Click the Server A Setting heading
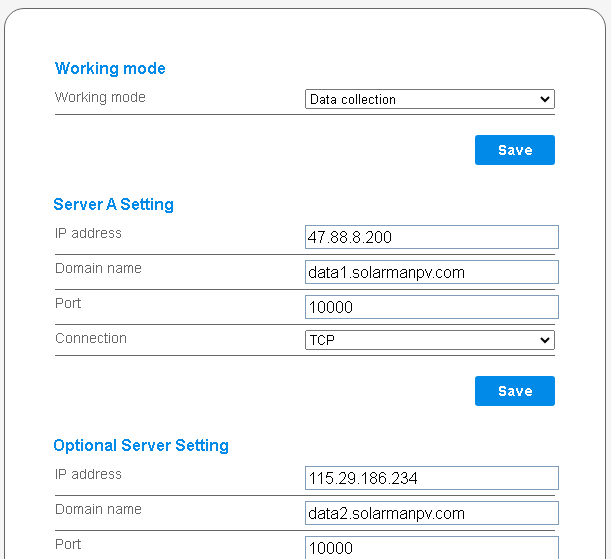 tap(113, 205)
